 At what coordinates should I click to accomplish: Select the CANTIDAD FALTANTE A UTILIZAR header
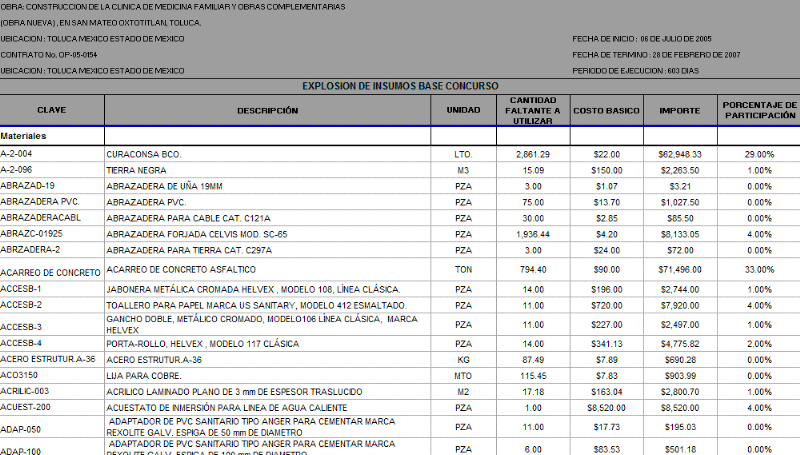532,109
